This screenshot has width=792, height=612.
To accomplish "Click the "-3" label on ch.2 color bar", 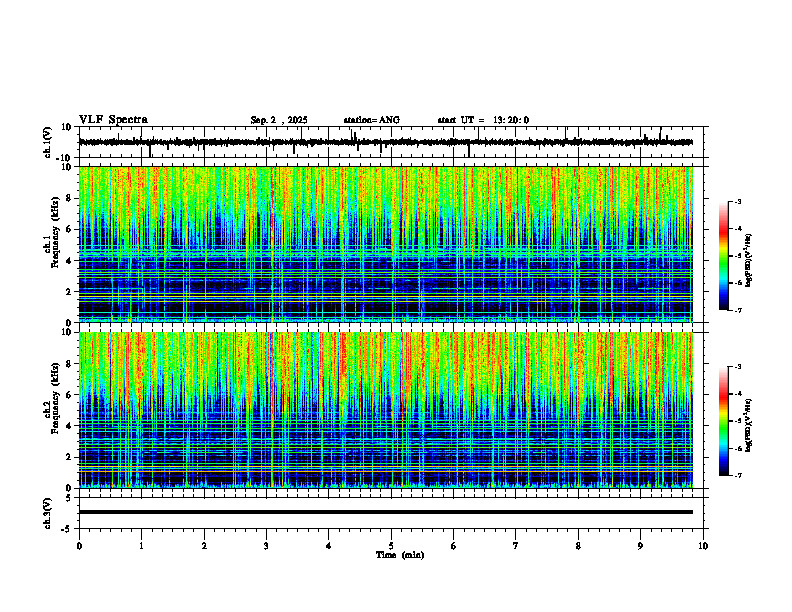I will (x=738, y=367).
